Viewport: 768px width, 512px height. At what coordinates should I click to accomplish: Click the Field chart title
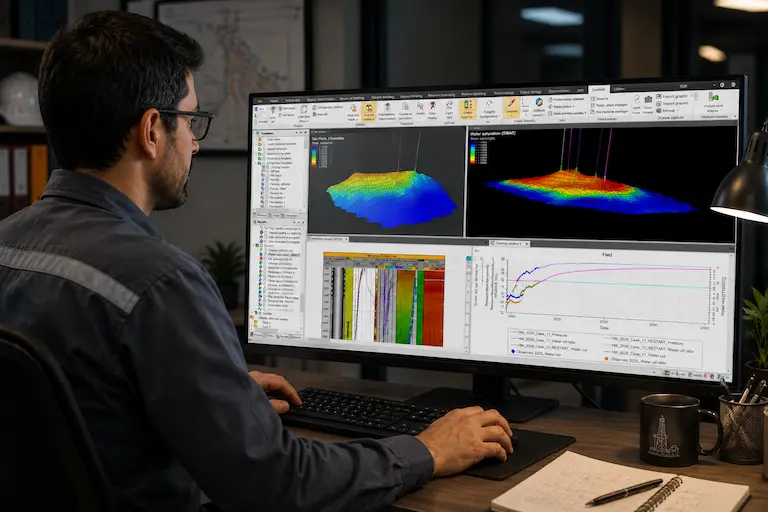click(x=606, y=255)
